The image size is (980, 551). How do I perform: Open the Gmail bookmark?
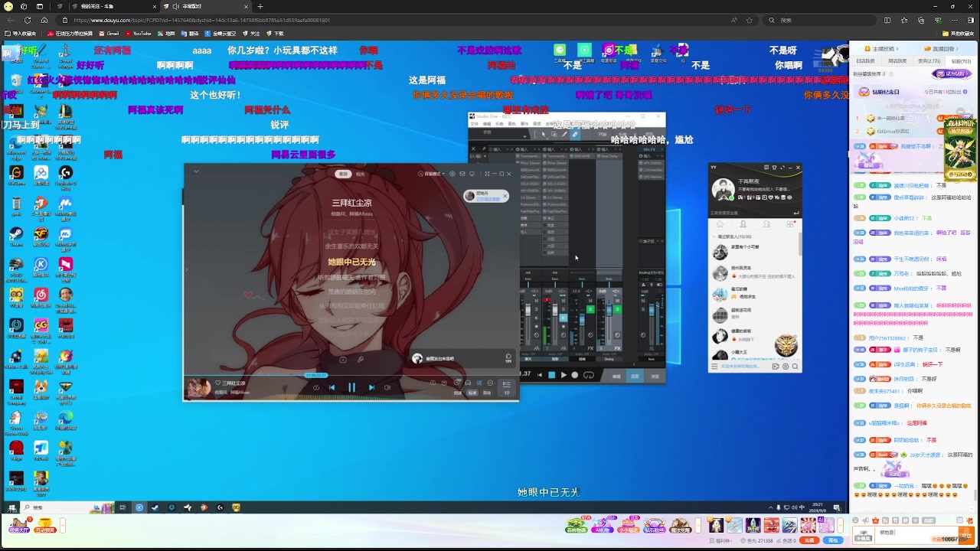point(109,34)
